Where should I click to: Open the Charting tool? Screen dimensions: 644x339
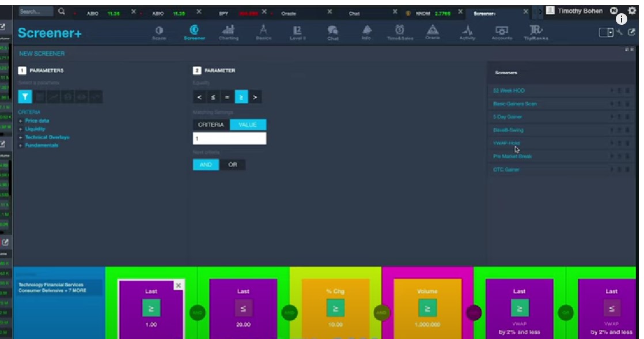[x=229, y=33]
